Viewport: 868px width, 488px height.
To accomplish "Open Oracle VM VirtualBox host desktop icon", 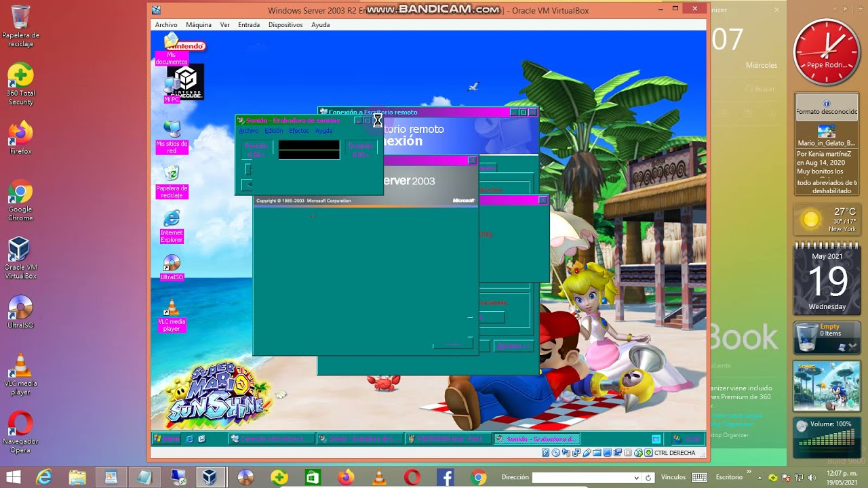I will pos(21,258).
